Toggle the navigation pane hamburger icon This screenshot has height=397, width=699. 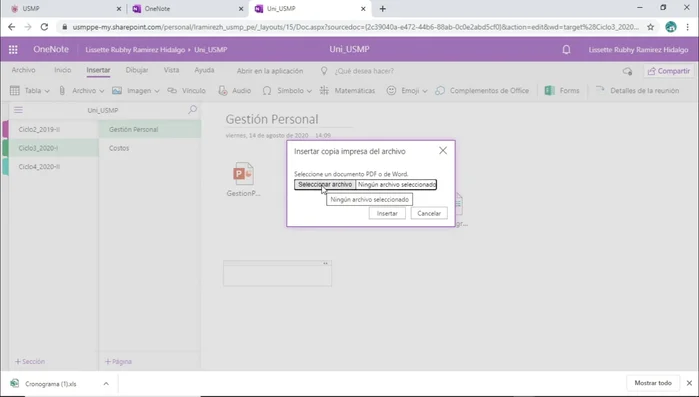click(18, 110)
